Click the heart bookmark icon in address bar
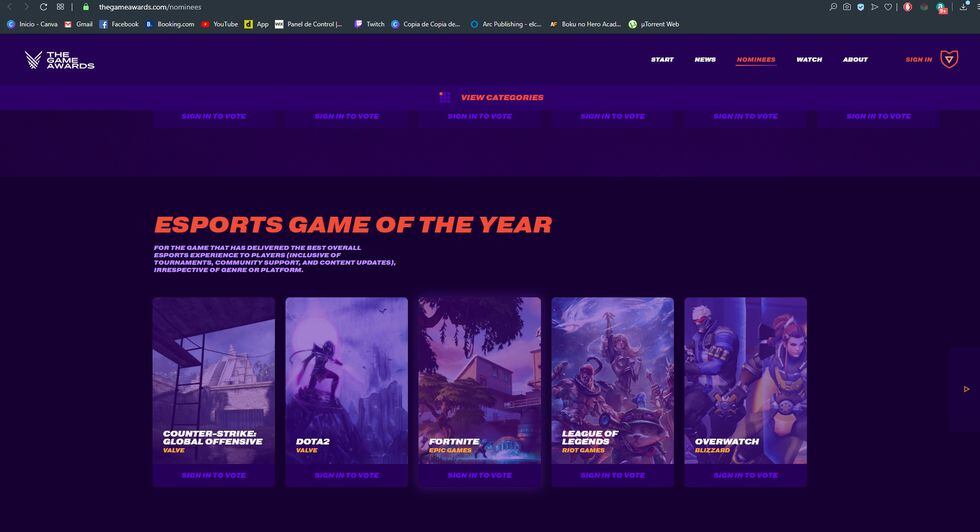Screen dimensions: 980x532 [888, 7]
